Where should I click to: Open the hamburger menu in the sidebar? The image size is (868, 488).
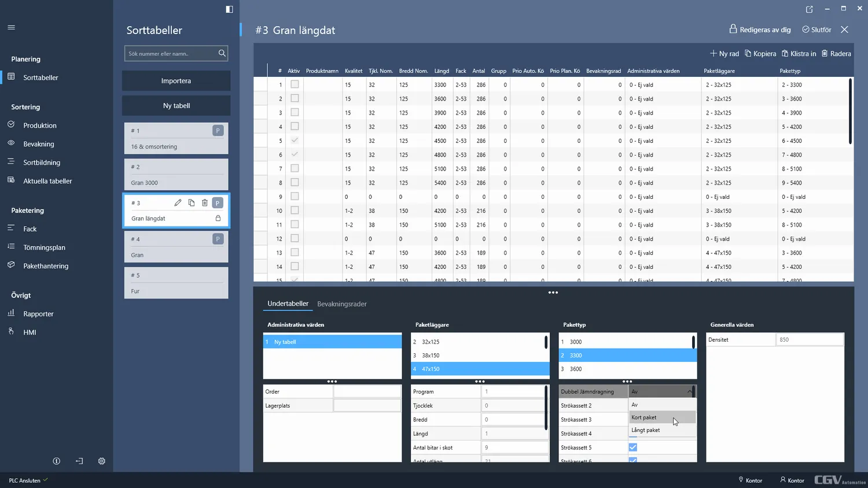click(x=12, y=27)
